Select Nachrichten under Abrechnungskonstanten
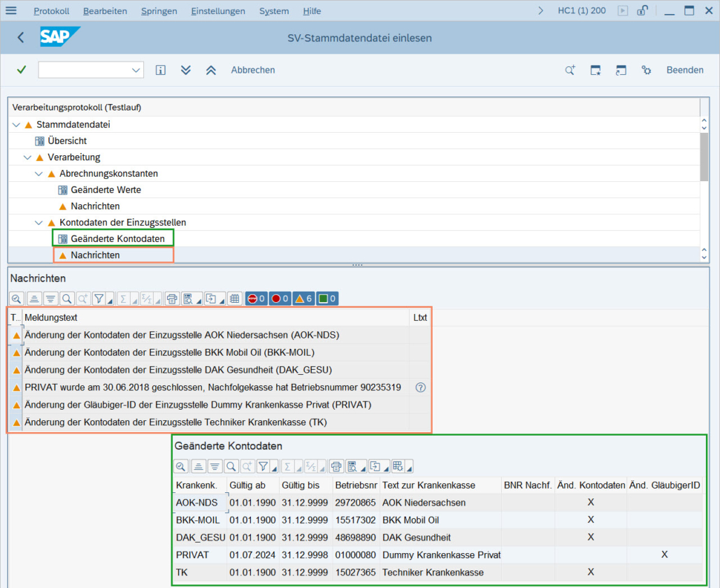The width and height of the screenshot is (720, 588). coord(95,206)
